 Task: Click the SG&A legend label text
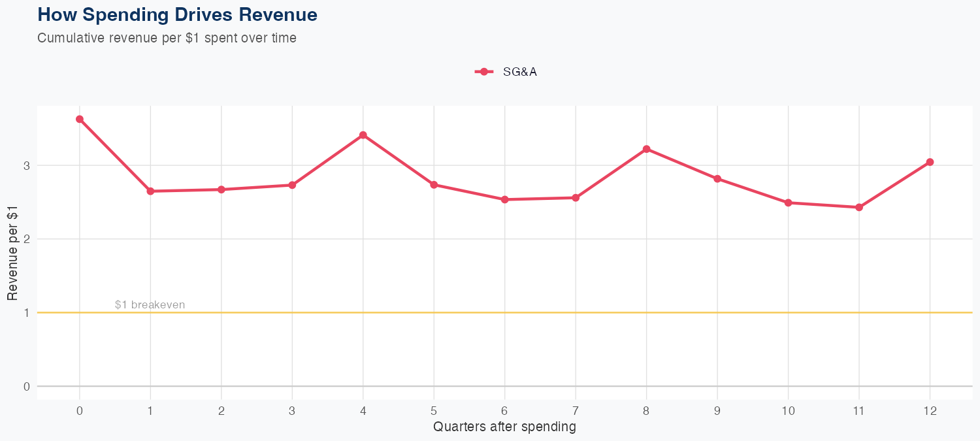click(519, 72)
